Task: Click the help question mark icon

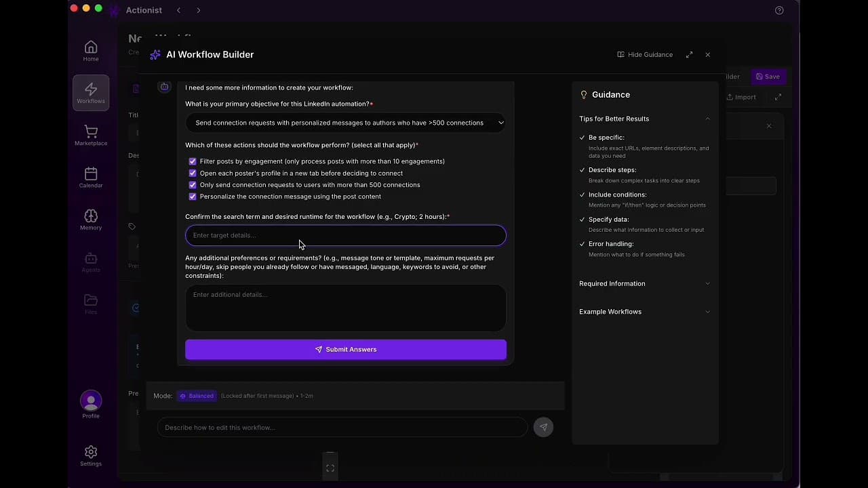Action: pos(779,10)
